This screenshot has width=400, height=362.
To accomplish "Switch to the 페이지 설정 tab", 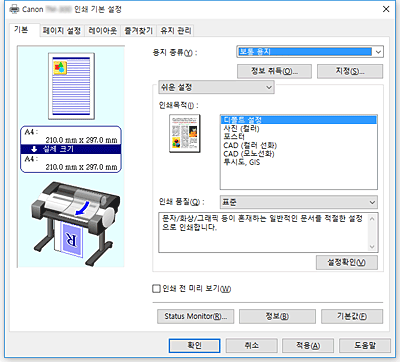I will pos(62,31).
